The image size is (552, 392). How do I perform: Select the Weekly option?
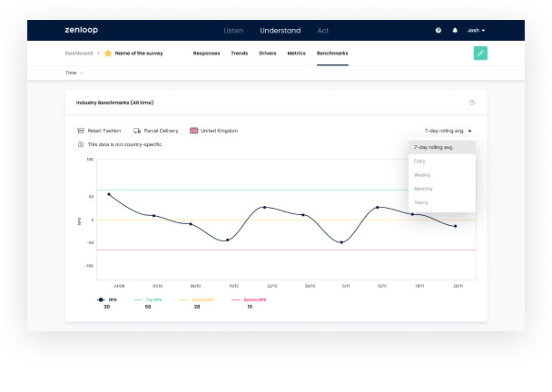click(x=442, y=175)
